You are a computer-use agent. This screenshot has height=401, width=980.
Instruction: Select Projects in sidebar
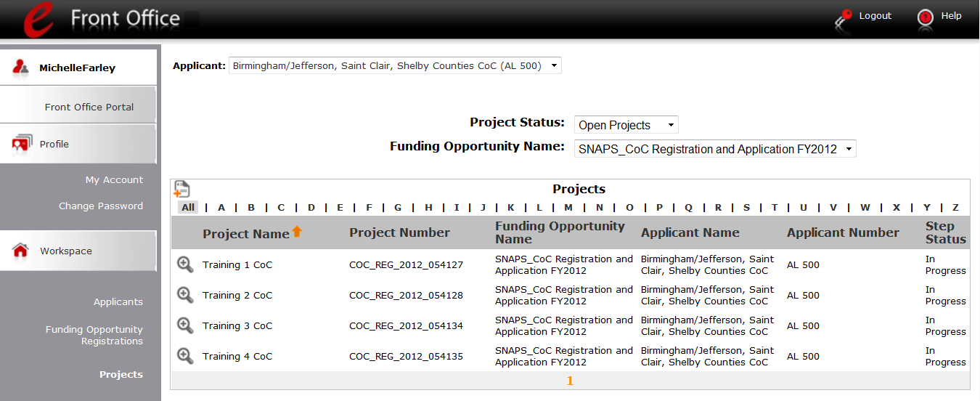(121, 374)
